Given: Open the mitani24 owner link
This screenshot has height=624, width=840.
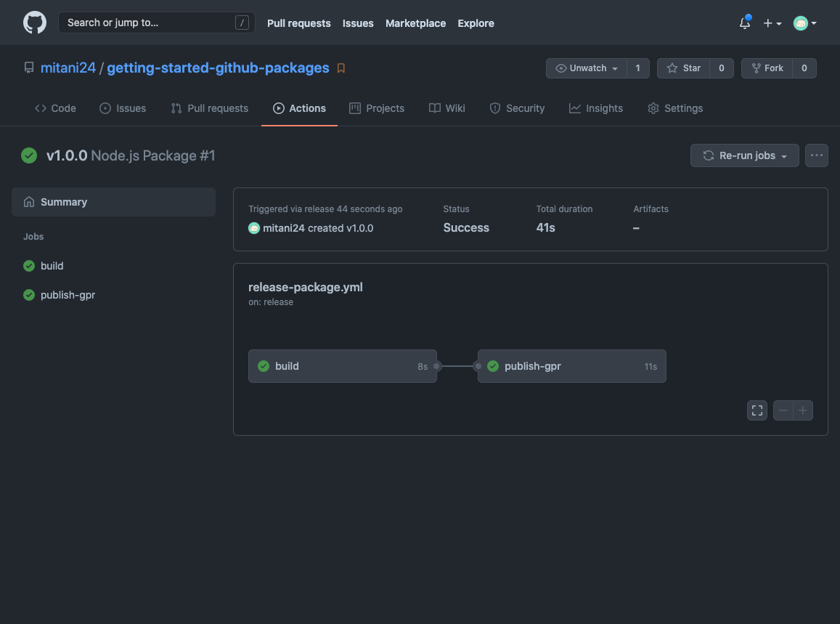Looking at the screenshot, I should coord(68,68).
